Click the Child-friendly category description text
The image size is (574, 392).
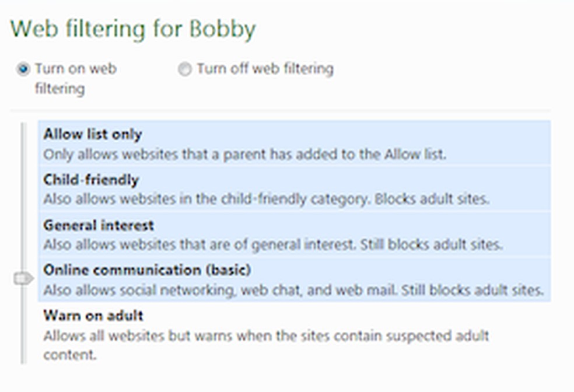pyautogui.click(x=266, y=199)
